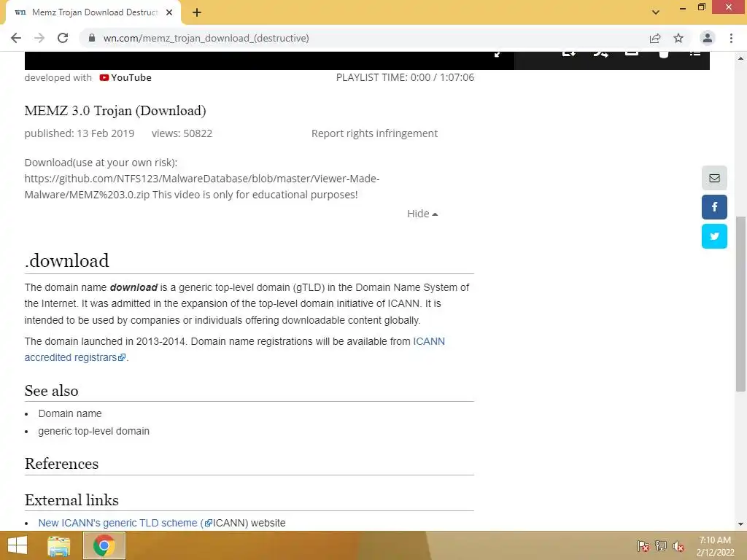Share the page on Facebook

click(x=714, y=207)
